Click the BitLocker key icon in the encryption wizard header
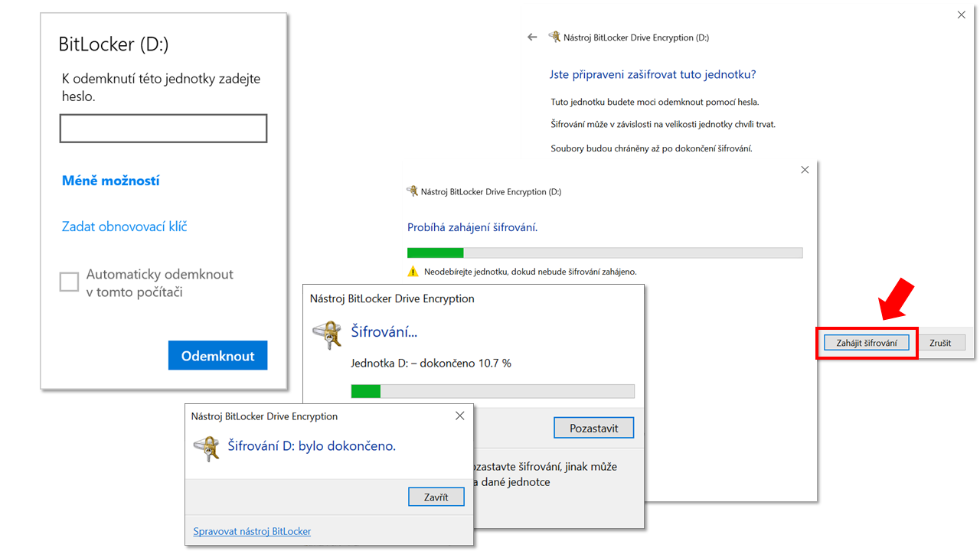 pyautogui.click(x=553, y=36)
